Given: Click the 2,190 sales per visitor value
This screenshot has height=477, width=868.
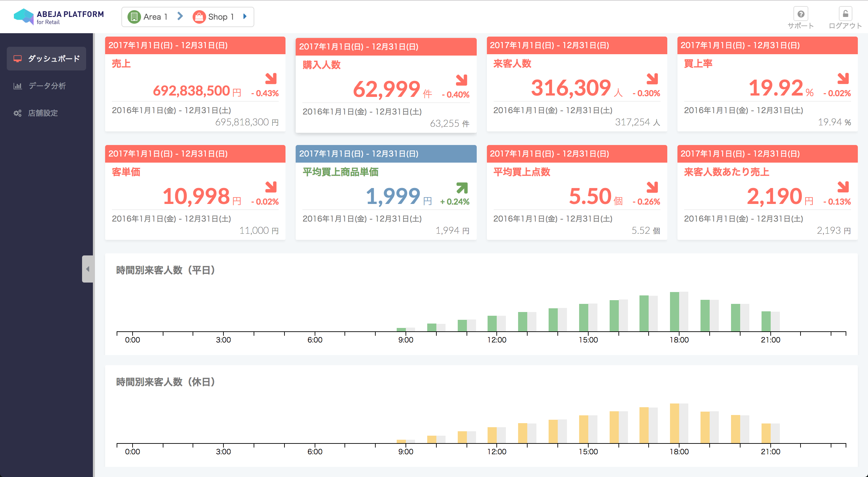Looking at the screenshot, I should (x=775, y=196).
